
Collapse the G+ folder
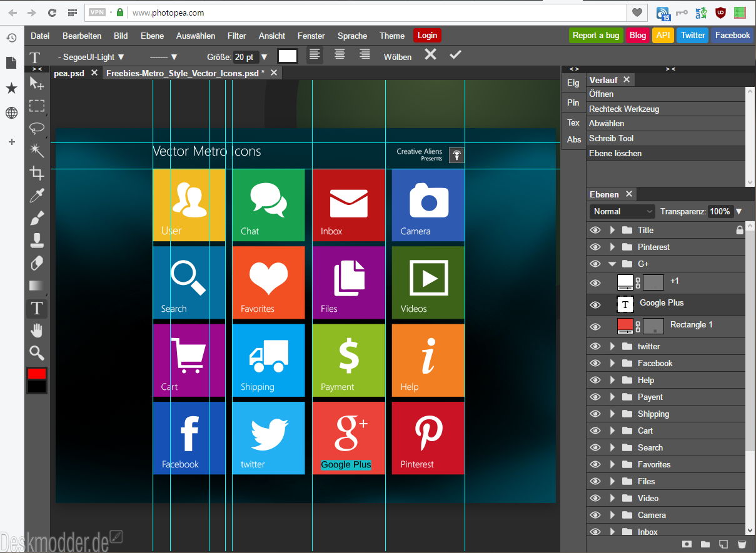pos(613,264)
